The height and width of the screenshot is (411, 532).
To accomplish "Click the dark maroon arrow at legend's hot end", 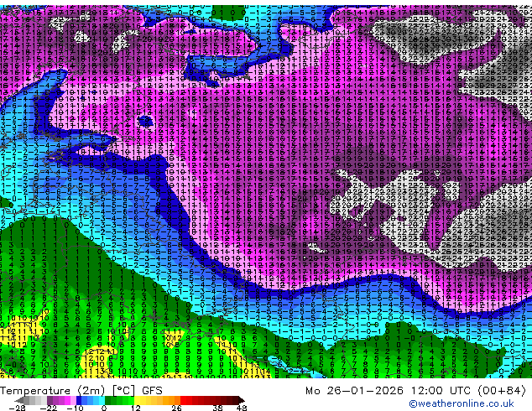I will point(242,400).
